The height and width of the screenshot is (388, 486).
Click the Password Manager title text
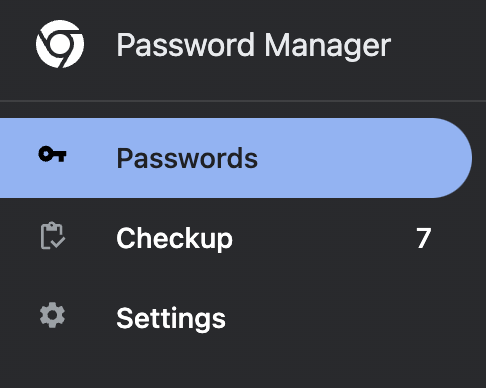pyautogui.click(x=253, y=45)
